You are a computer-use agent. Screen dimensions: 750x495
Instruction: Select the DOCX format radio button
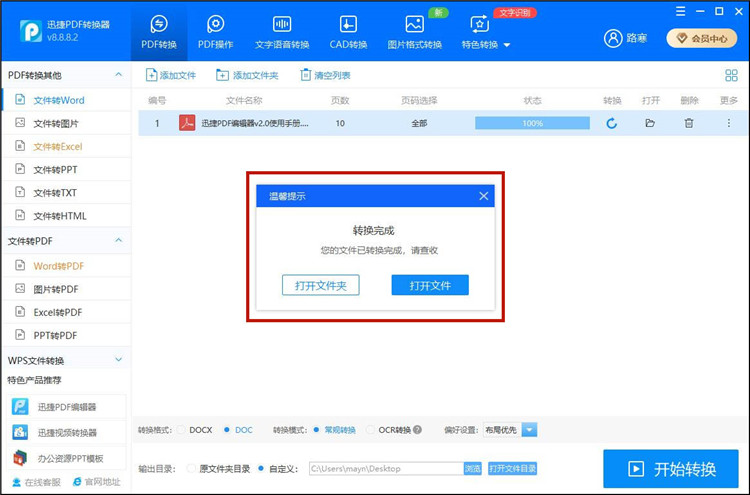(x=181, y=430)
